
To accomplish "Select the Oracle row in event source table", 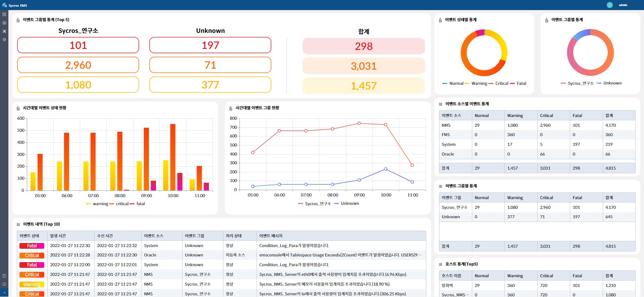I will (x=537, y=154).
